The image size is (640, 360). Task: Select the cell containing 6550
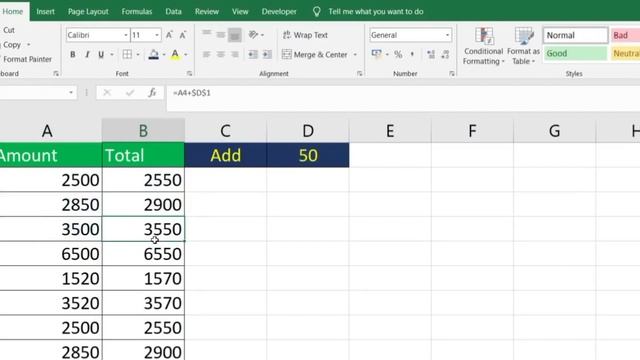click(x=143, y=254)
